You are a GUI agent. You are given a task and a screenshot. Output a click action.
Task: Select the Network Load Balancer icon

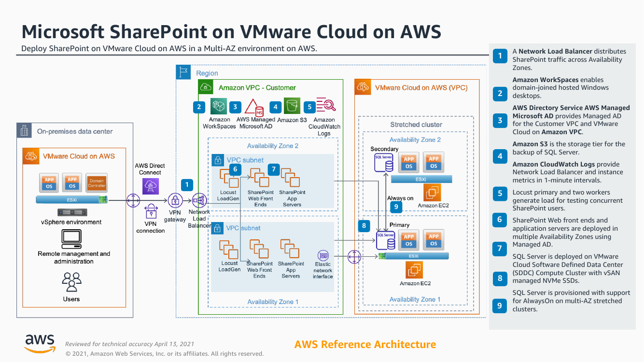[x=199, y=201]
